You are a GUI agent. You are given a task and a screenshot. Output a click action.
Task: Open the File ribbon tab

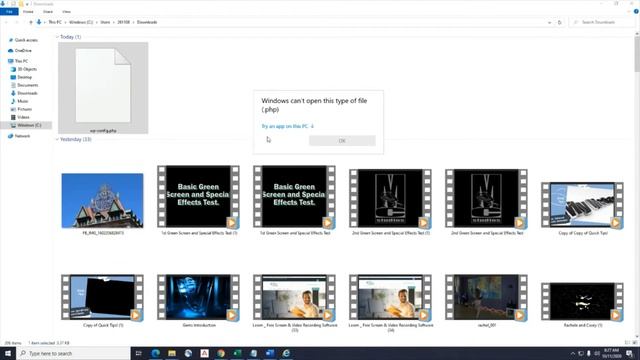[x=9, y=11]
